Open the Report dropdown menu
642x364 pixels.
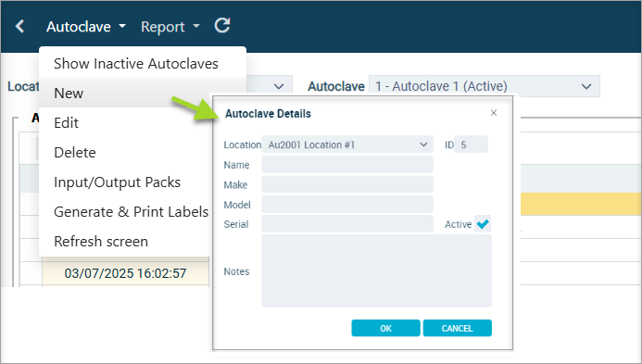(x=170, y=27)
